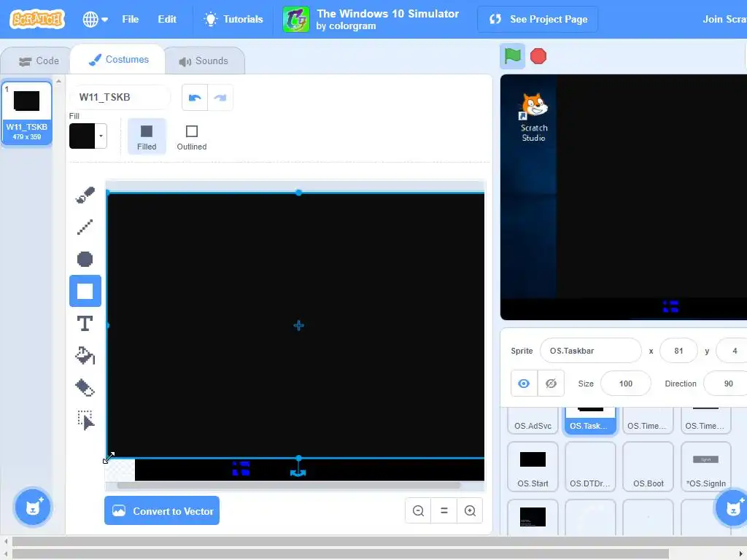Click Join Scratch link
Screen dimensions: 747x560
724,19
